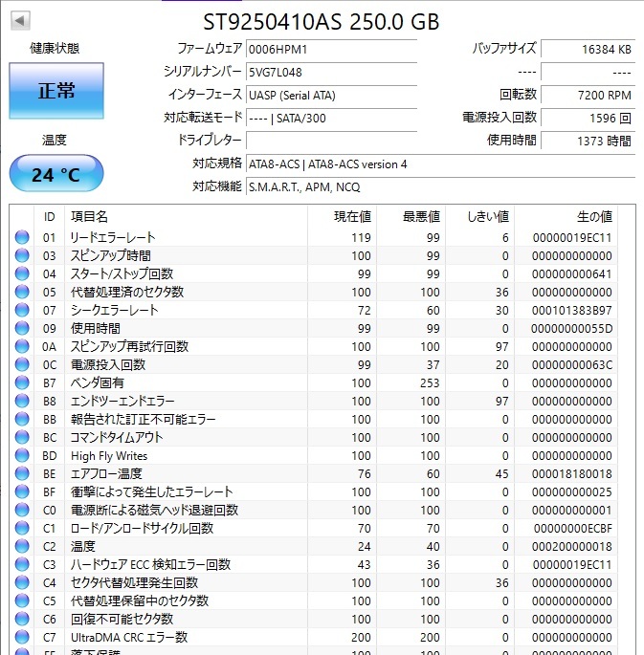Click the status circle of row C2 温度
Image resolution: width=644 pixels, height=655 pixels.
(x=22, y=546)
